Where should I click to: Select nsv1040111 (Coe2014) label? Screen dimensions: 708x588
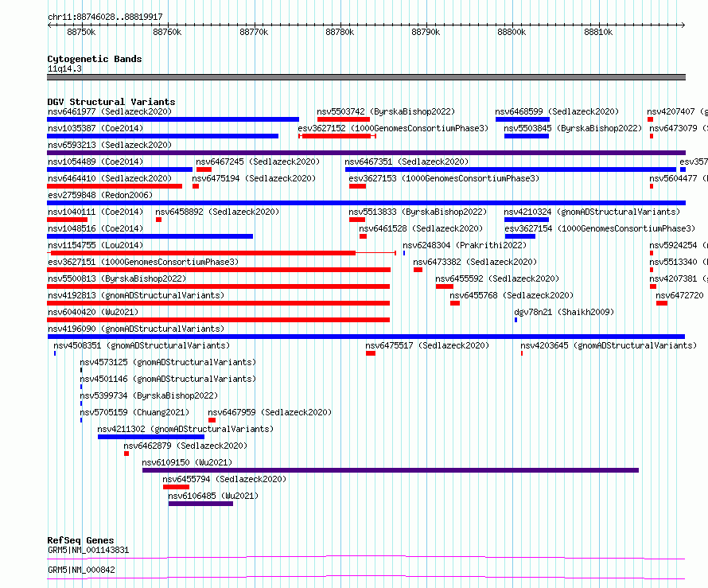[x=95, y=212]
